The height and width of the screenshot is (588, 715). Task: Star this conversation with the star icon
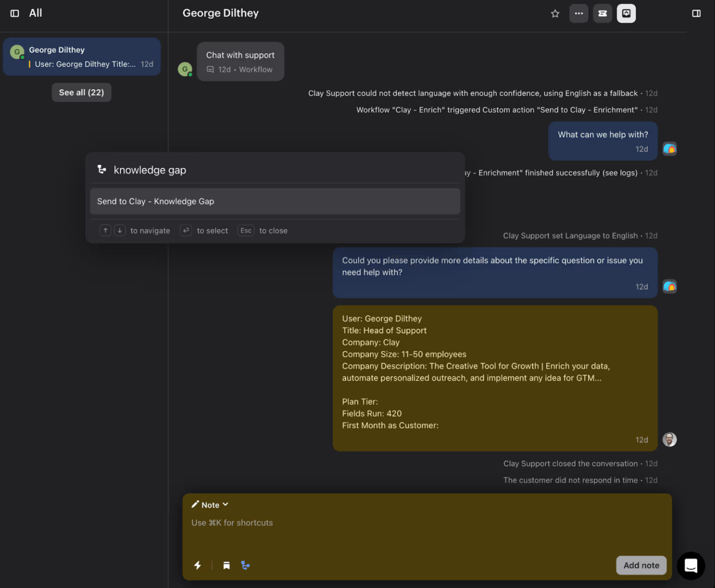click(555, 13)
